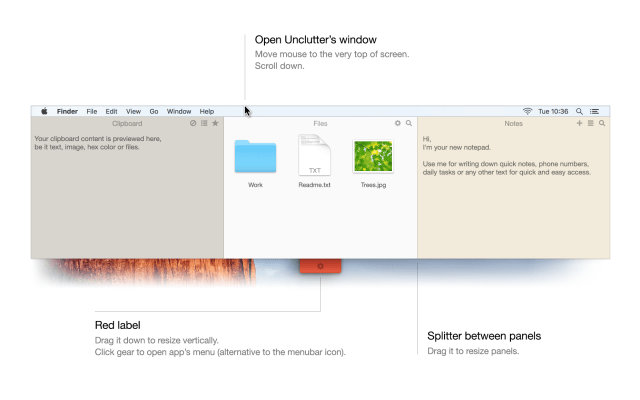The height and width of the screenshot is (400, 640).
Task: Open the Window menu
Action: pos(179,111)
